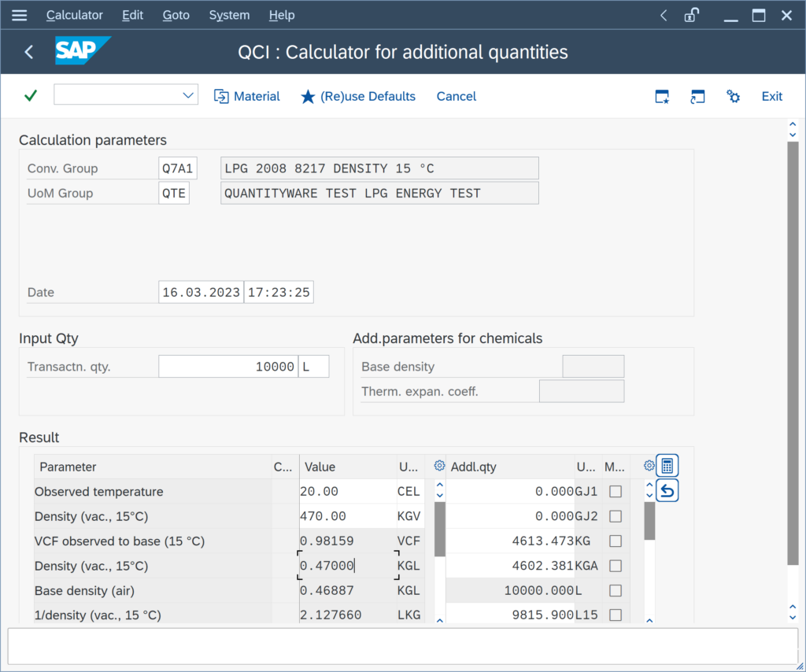
Task: Open the Goto menu
Action: (176, 16)
